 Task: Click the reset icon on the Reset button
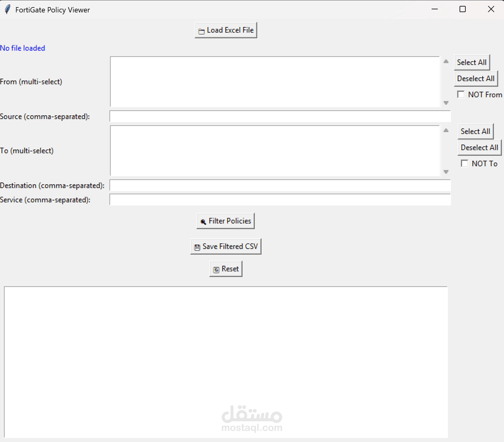point(216,270)
